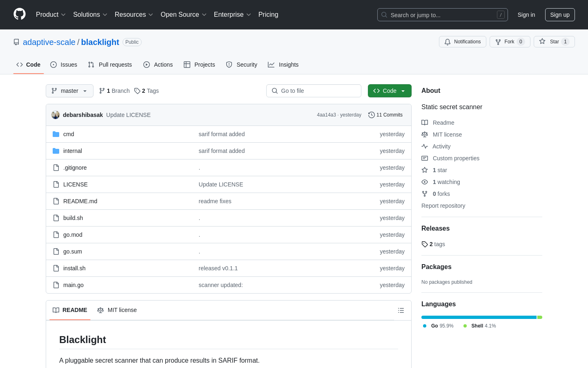Click the Go language bar segment
The image size is (588, 368).
(479, 317)
